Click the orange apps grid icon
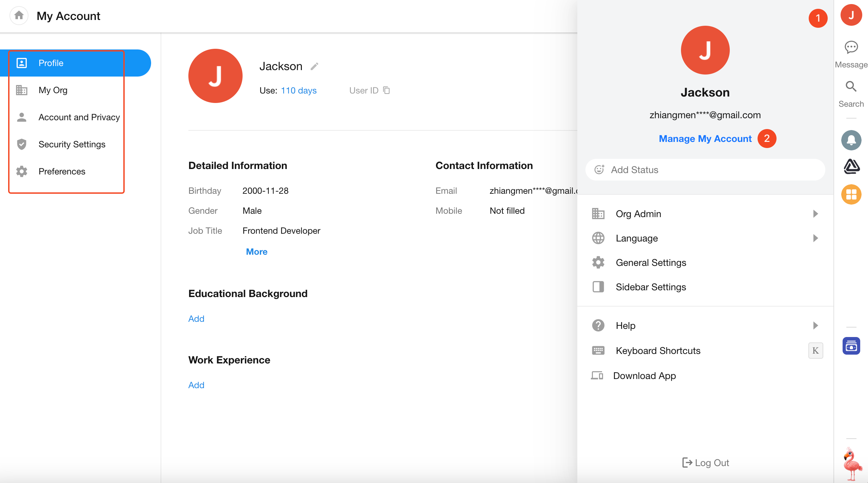 point(851,194)
